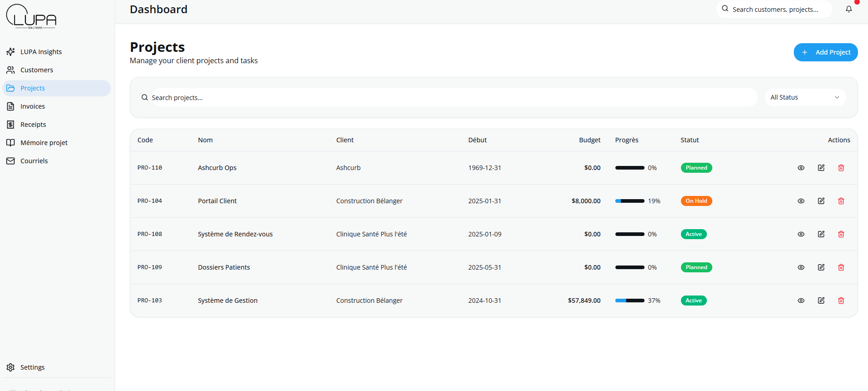Open the All Status filter dropdown
This screenshot has height=391, width=868.
click(804, 97)
